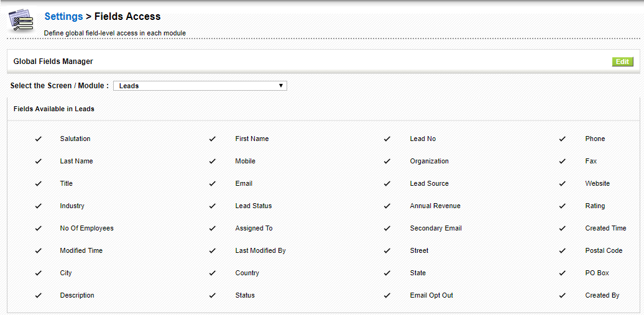Click the checkmark next to Lead No
This screenshot has height=315, width=644.
(387, 139)
